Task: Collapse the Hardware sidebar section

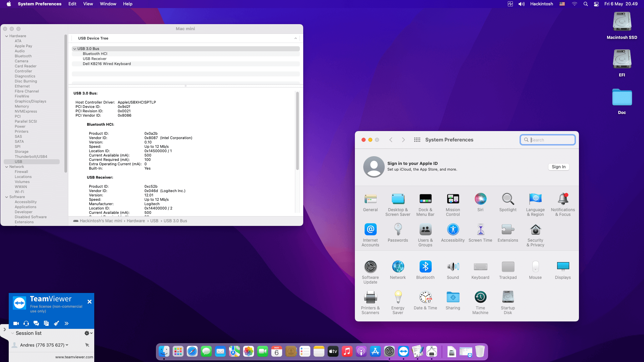Action: click(7, 36)
